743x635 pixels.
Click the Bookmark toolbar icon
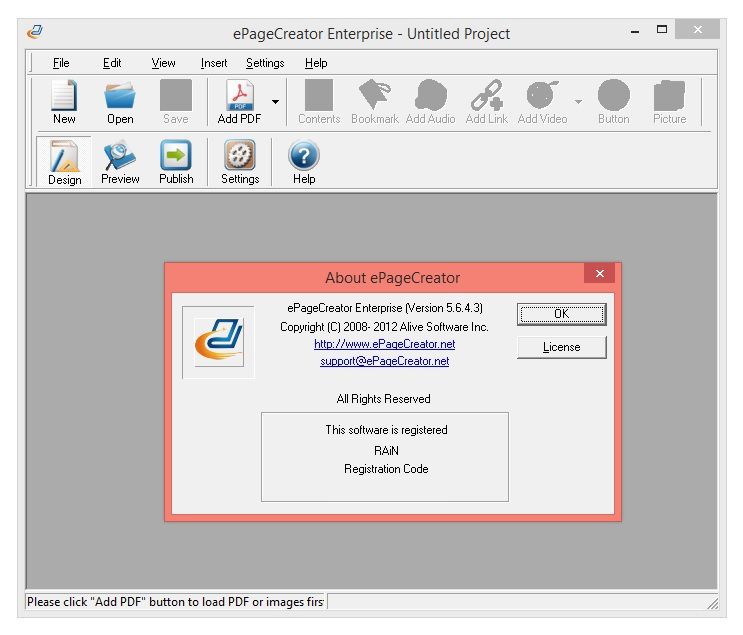click(x=375, y=102)
